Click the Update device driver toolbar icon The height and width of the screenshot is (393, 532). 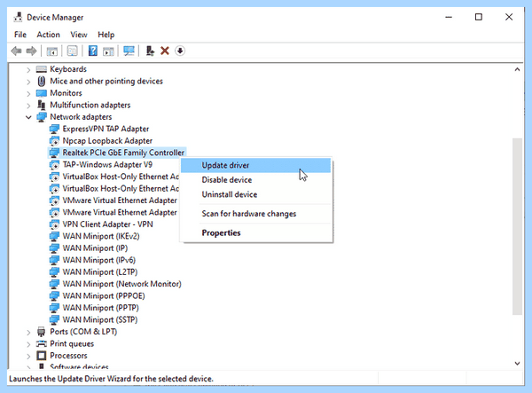pos(150,51)
